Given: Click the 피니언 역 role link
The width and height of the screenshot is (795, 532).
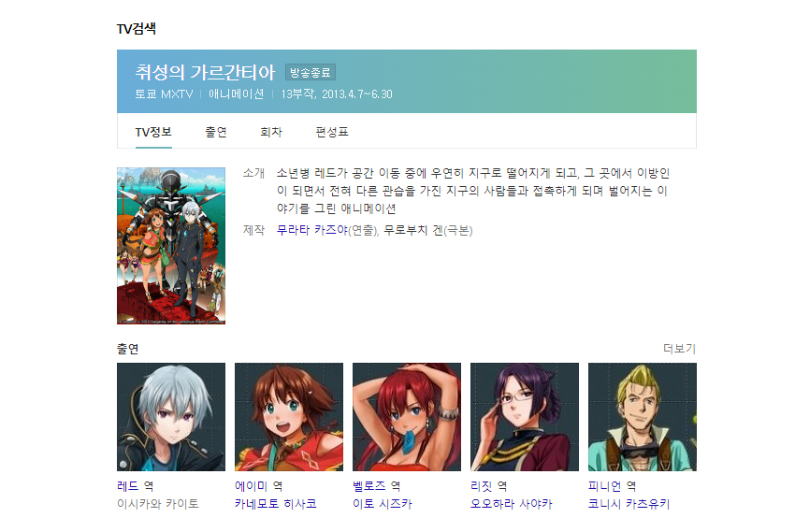Looking at the screenshot, I should (x=612, y=486).
